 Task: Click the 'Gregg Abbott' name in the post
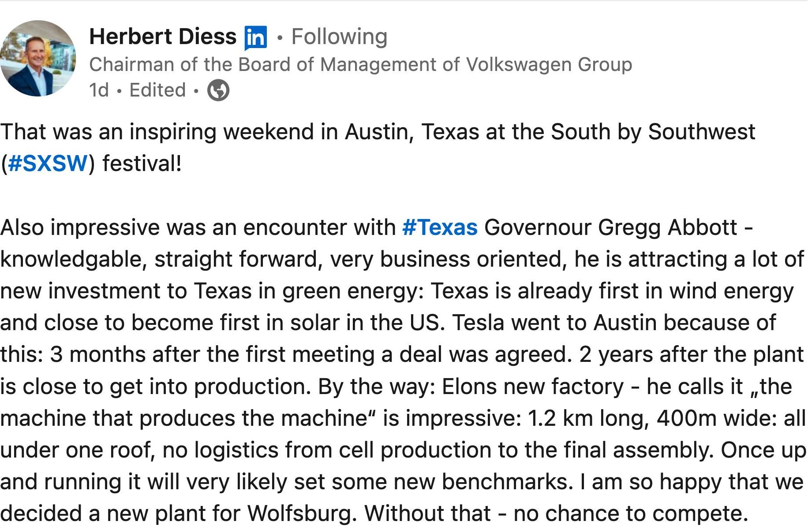pos(668,227)
